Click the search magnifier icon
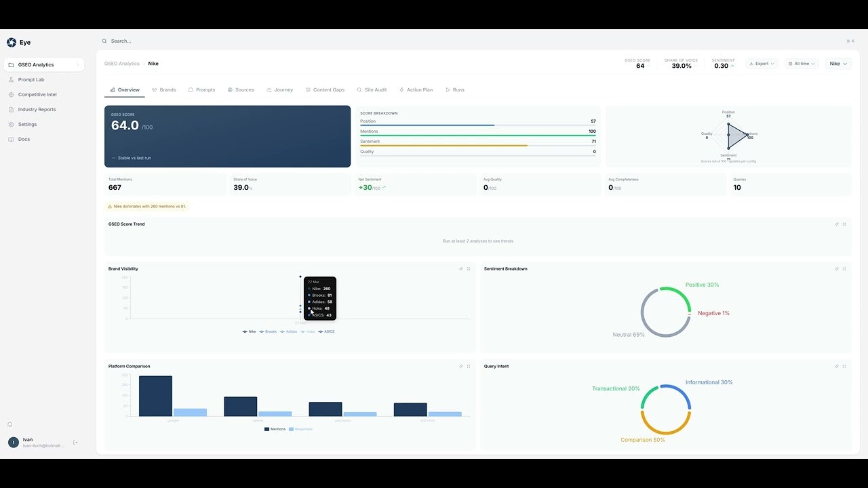The width and height of the screenshot is (868, 488). tap(104, 41)
